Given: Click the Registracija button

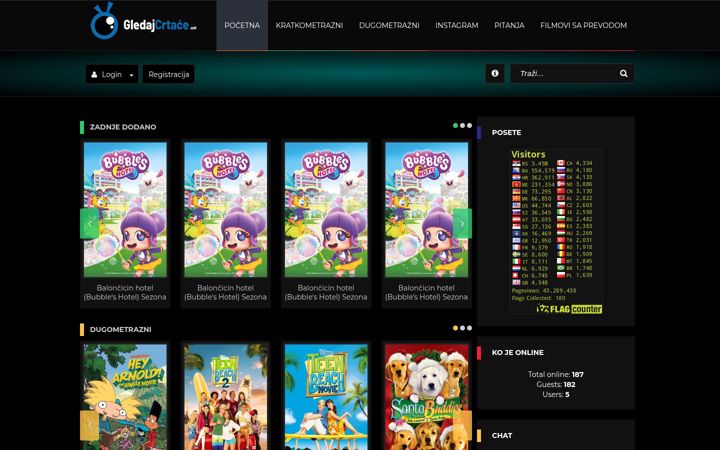Looking at the screenshot, I should click(x=169, y=74).
